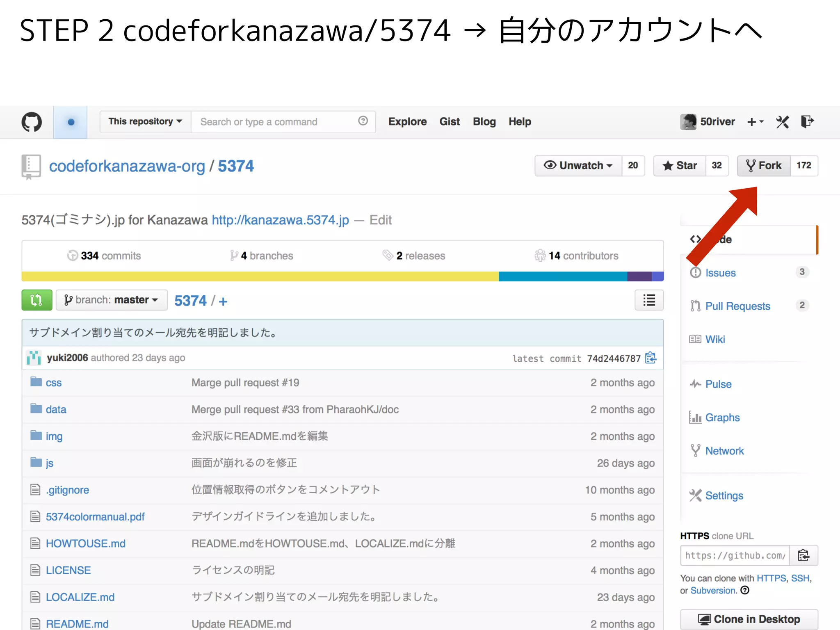Click the green compare and review button
Viewport: 840px width, 630px height.
tap(37, 300)
